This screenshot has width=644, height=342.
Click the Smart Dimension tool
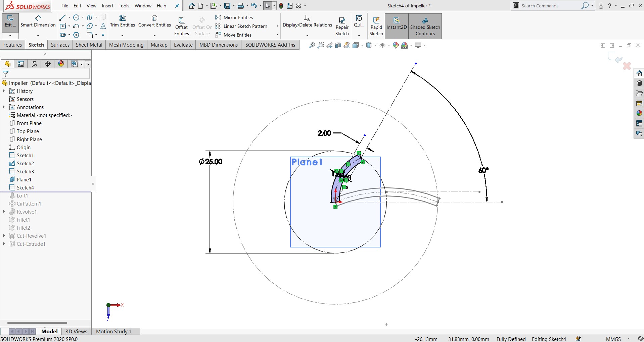click(x=38, y=21)
